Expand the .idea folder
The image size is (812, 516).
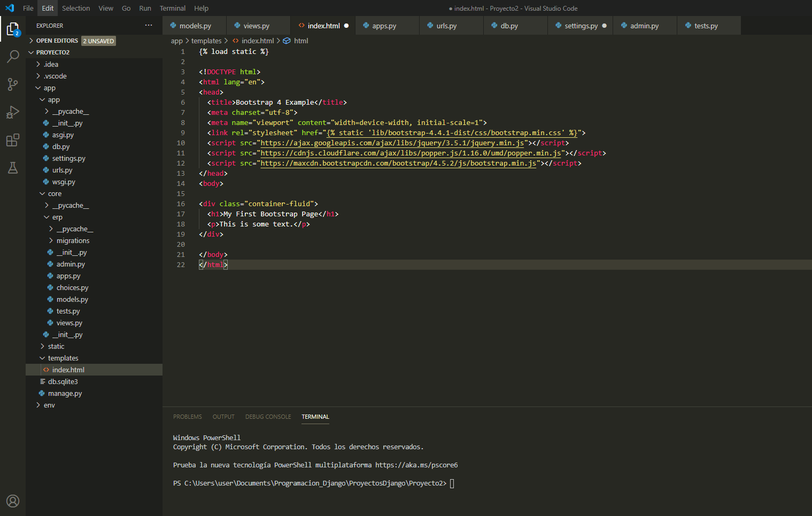(94, 64)
